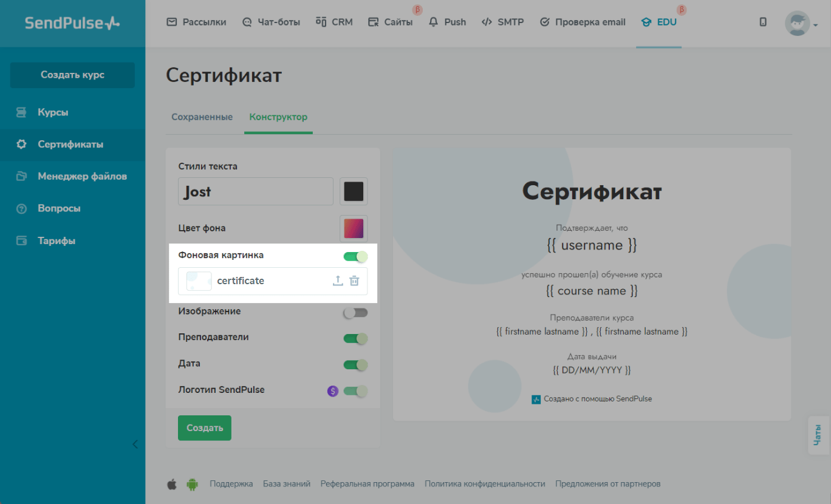Open Предложения от партнеров link

pos(607,484)
